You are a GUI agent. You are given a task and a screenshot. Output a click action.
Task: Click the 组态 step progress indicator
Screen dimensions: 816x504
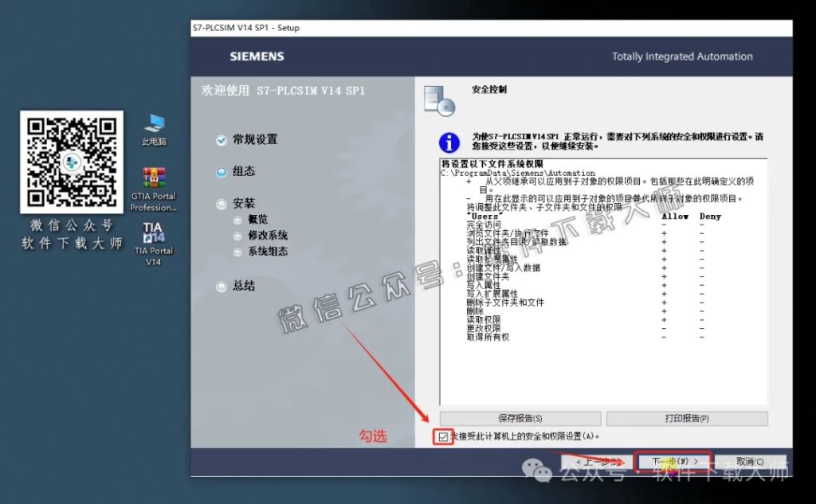pyautogui.click(x=221, y=171)
